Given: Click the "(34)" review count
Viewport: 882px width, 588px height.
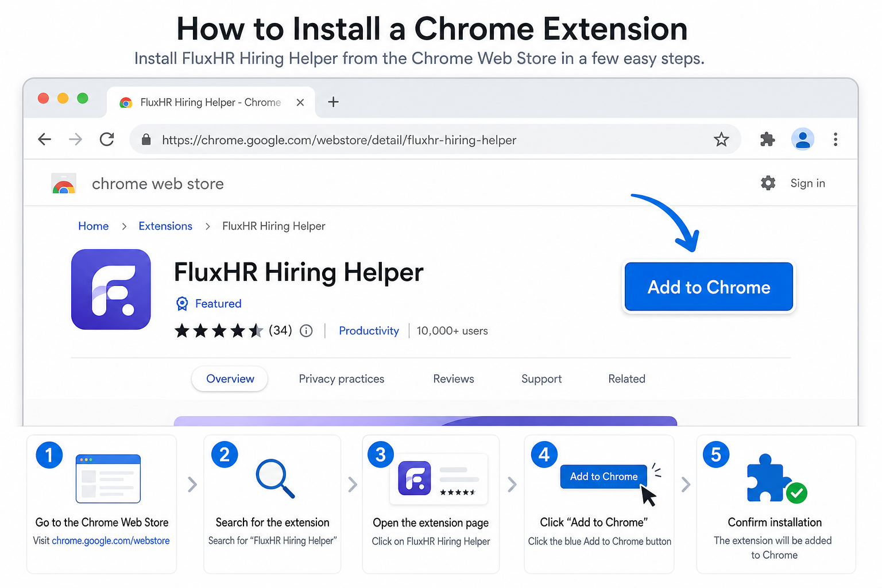Looking at the screenshot, I should (281, 331).
